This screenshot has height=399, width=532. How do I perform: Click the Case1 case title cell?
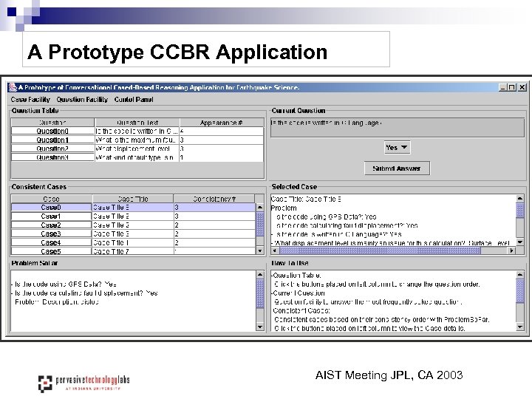tap(132, 216)
